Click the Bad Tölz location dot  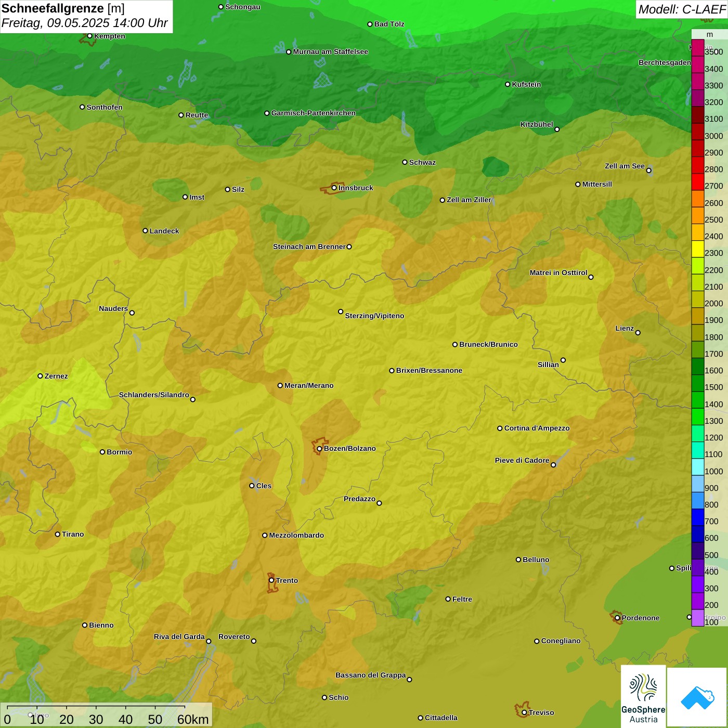click(370, 24)
